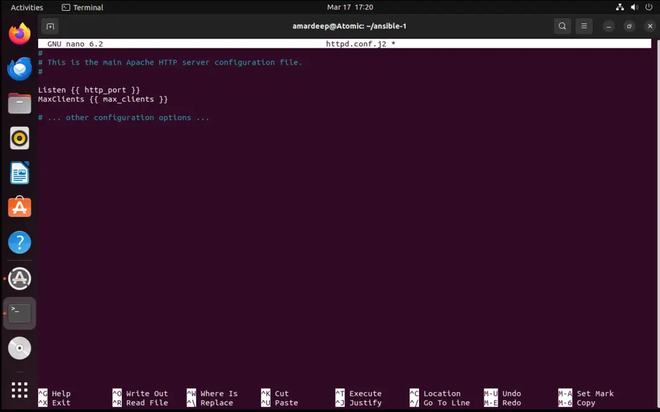
Task: Click the Apache HTTP server comment line
Action: (x=170, y=62)
